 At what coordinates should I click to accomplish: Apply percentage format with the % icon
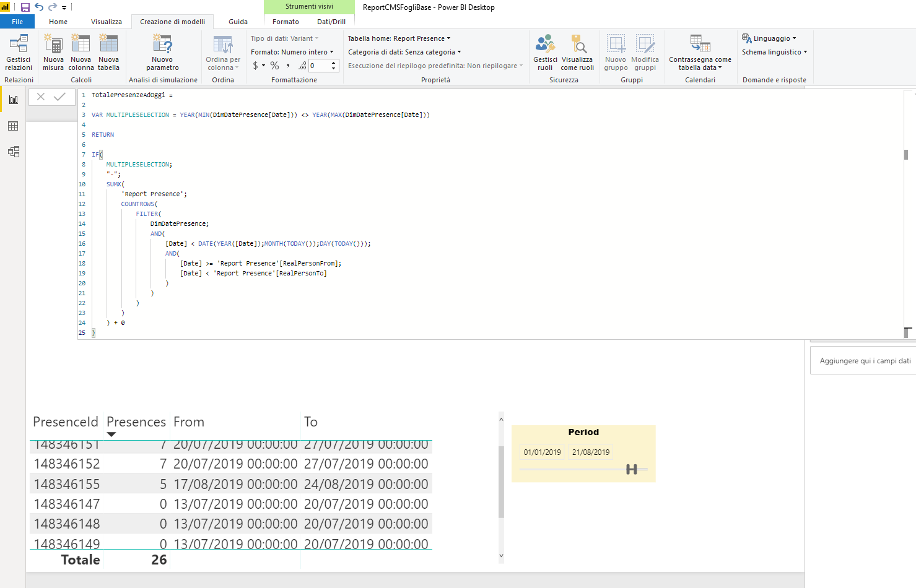pyautogui.click(x=274, y=66)
